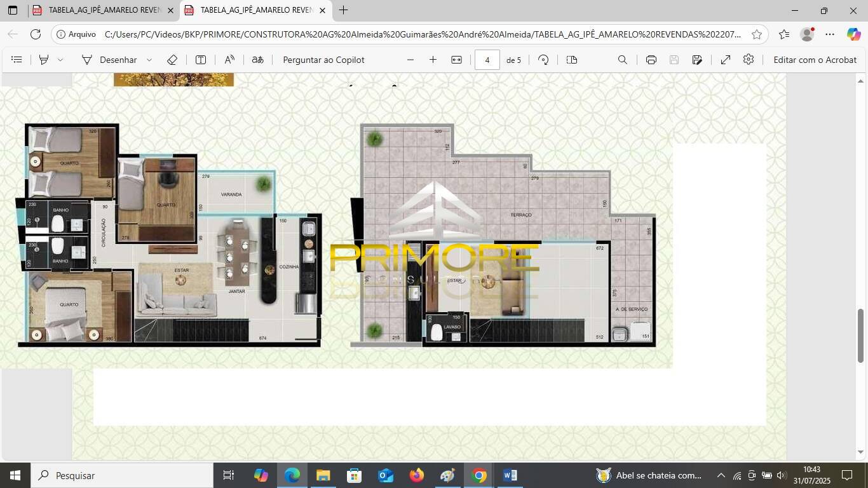Show hidden system tray icons
The width and height of the screenshot is (868, 488).
click(721, 475)
